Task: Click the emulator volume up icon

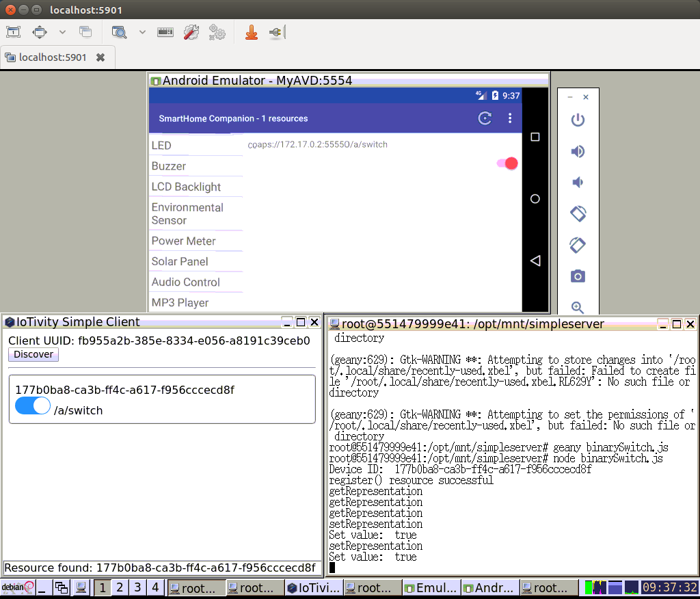Action: tap(578, 151)
